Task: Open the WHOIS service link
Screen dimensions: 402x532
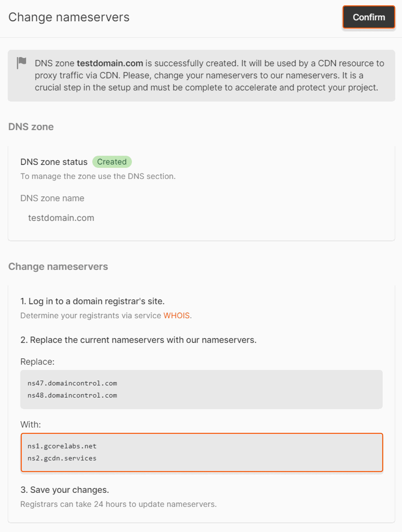Action: pos(176,315)
